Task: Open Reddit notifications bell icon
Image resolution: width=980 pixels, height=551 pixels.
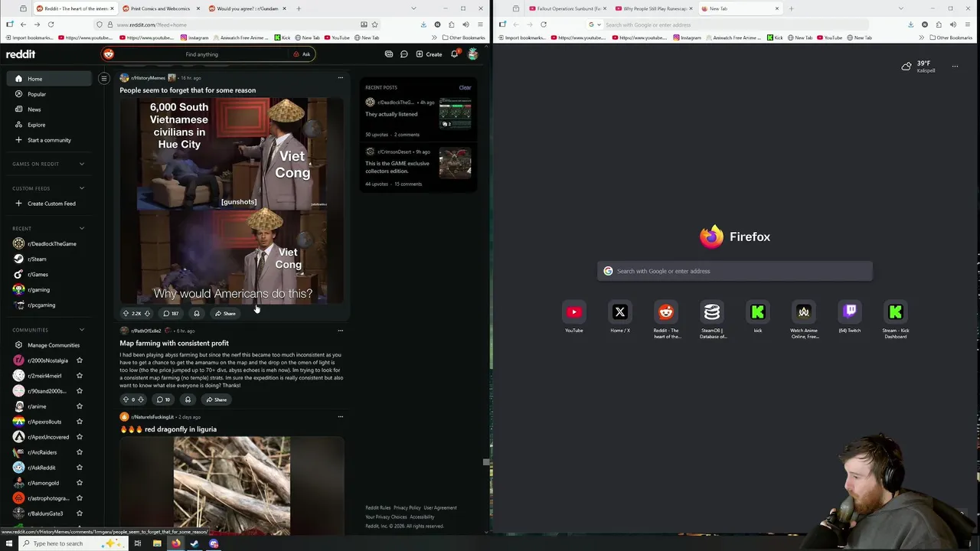Action: click(x=454, y=54)
